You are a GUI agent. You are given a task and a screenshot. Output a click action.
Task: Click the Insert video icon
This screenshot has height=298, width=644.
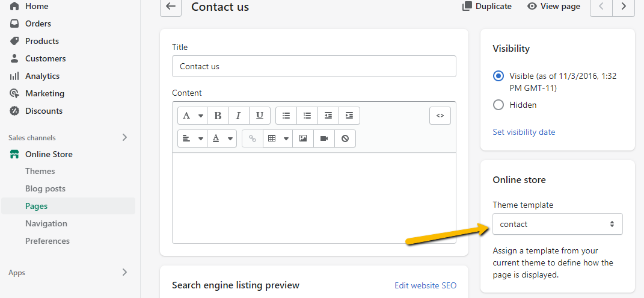click(x=324, y=138)
